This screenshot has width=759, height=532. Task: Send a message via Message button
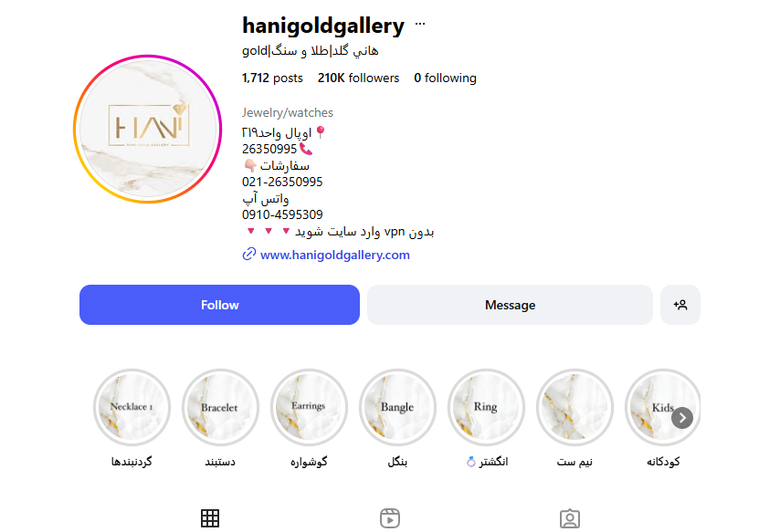510,305
